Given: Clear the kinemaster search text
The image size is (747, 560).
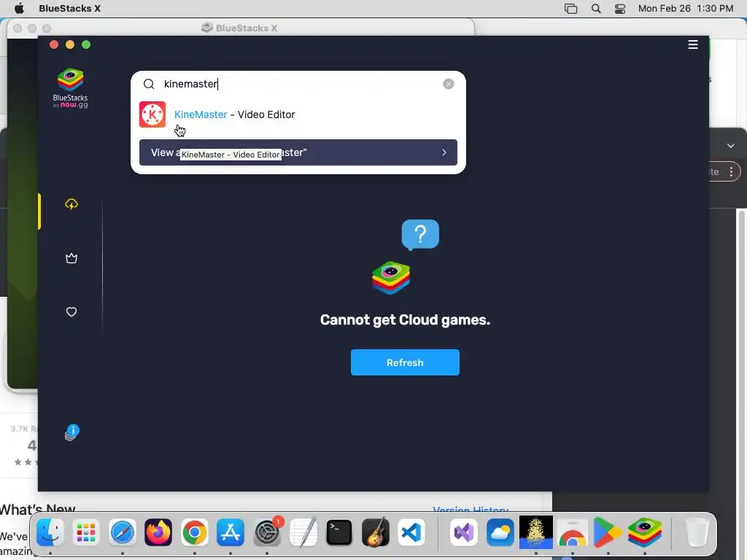Looking at the screenshot, I should click(x=449, y=85).
